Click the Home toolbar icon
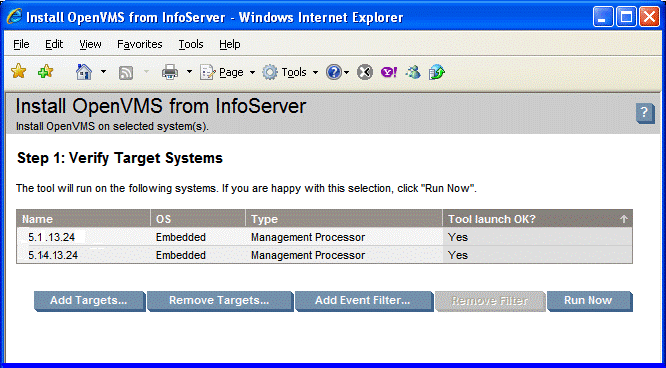666x368 pixels. (84, 72)
